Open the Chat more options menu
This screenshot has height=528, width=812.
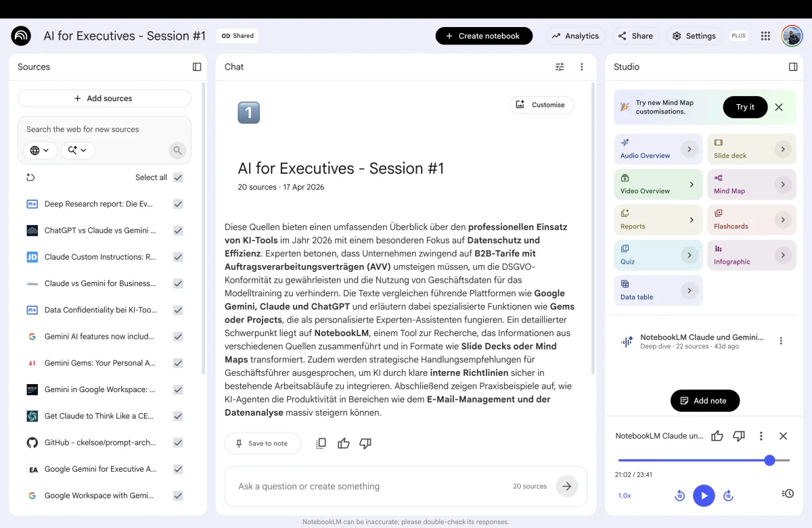pos(582,67)
